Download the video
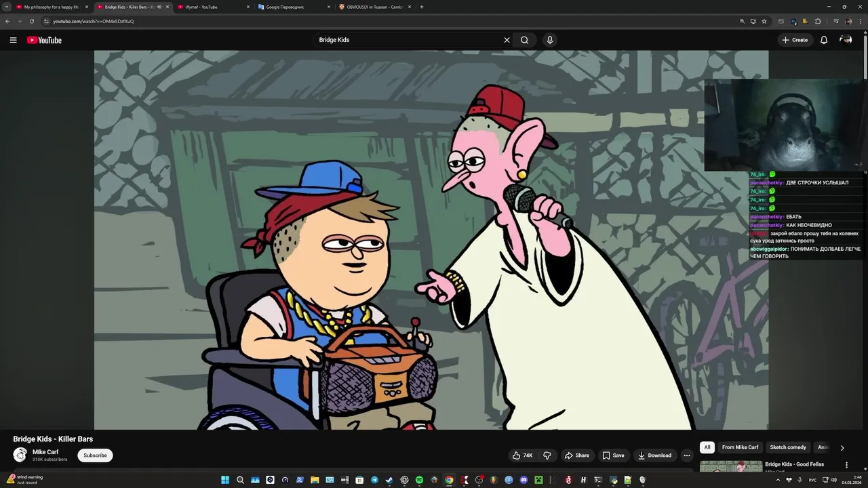This screenshot has width=868, height=488. click(x=654, y=455)
